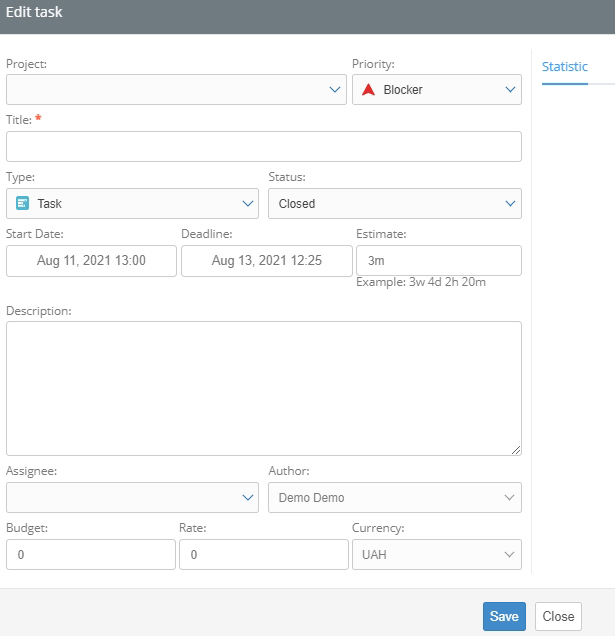Open the Project dropdown

tap(176, 89)
